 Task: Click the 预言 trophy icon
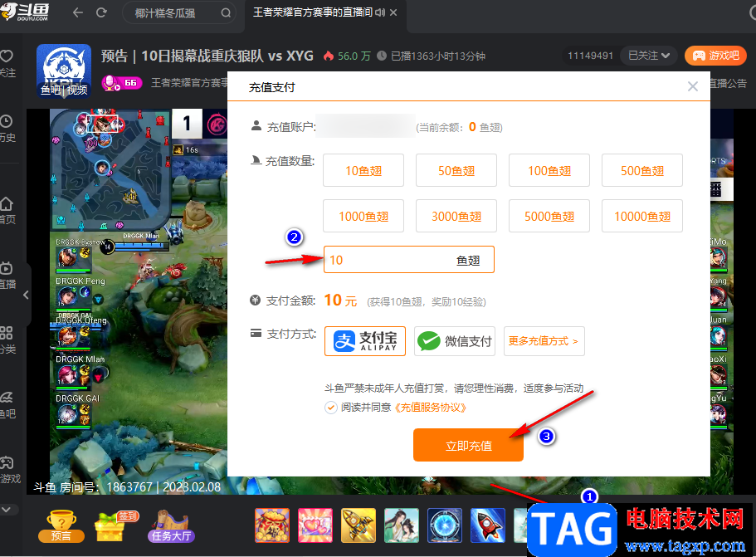click(x=61, y=526)
